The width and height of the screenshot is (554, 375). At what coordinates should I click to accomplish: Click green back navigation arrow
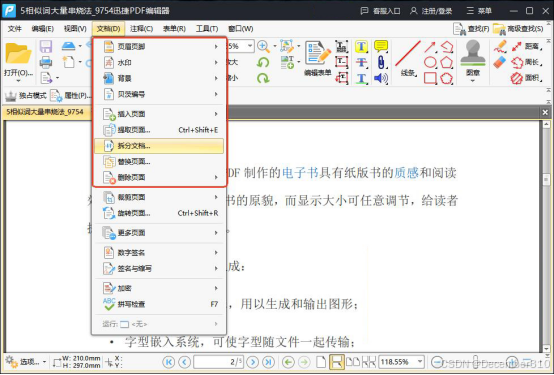[288, 362]
